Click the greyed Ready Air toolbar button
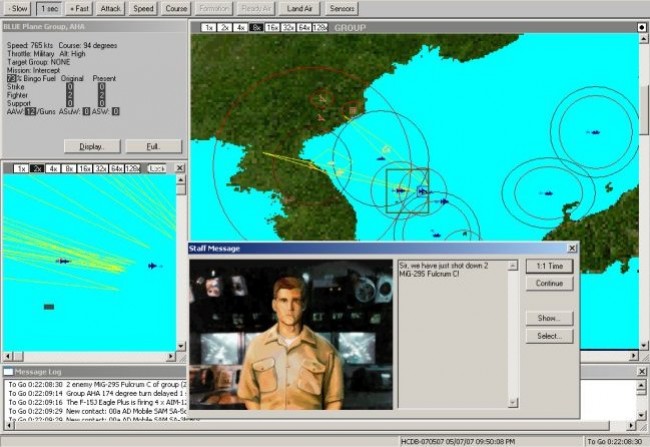Viewport: 650px width, 447px height. point(255,8)
